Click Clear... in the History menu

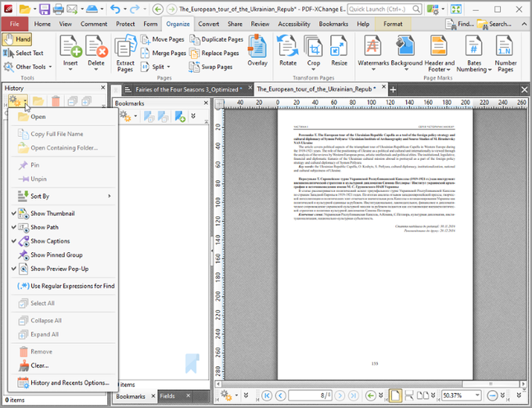pos(39,365)
